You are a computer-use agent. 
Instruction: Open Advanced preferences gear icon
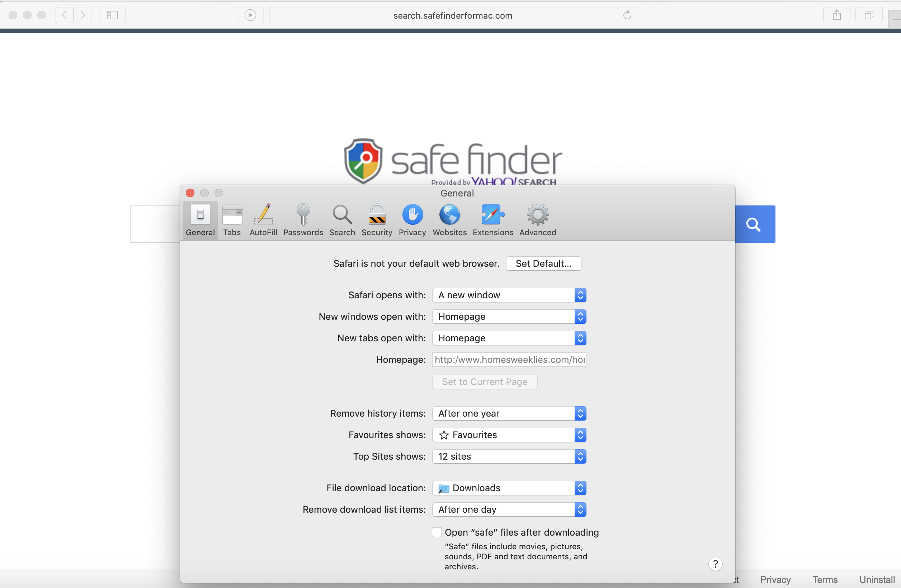click(x=538, y=220)
